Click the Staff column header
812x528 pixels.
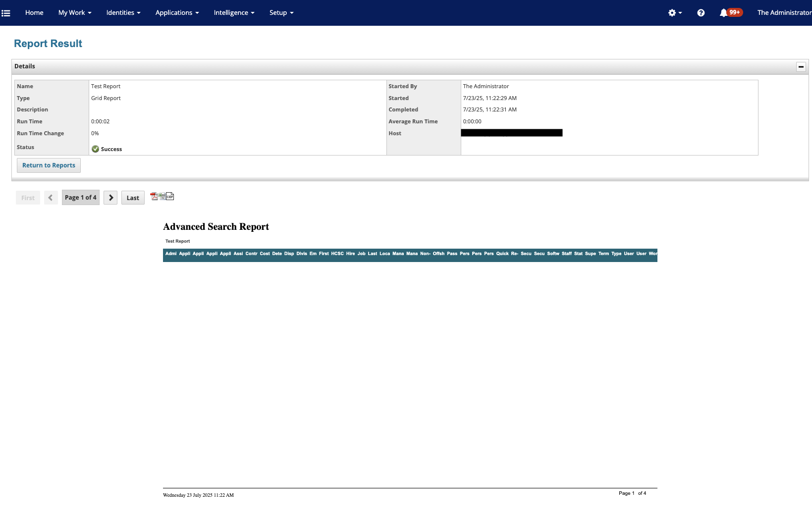click(567, 254)
